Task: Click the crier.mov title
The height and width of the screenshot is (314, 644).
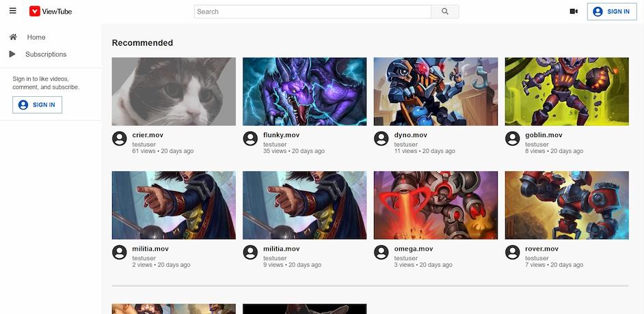Action: pos(148,135)
